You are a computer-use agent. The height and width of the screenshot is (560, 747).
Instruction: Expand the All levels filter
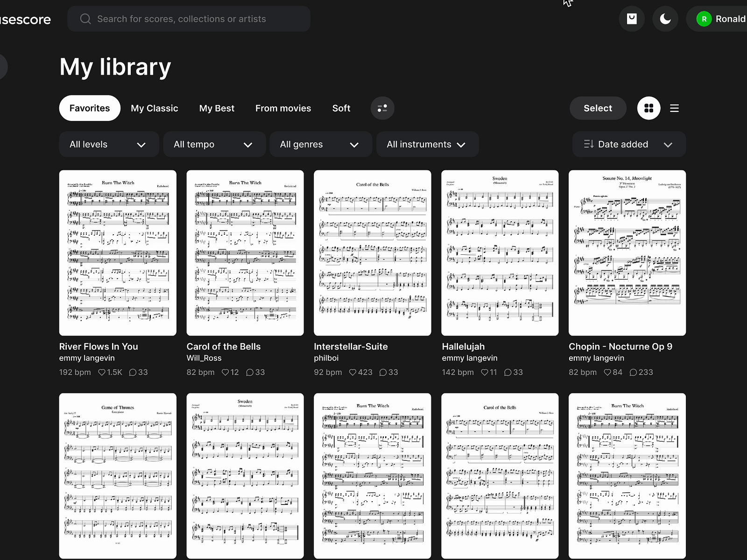[109, 144]
